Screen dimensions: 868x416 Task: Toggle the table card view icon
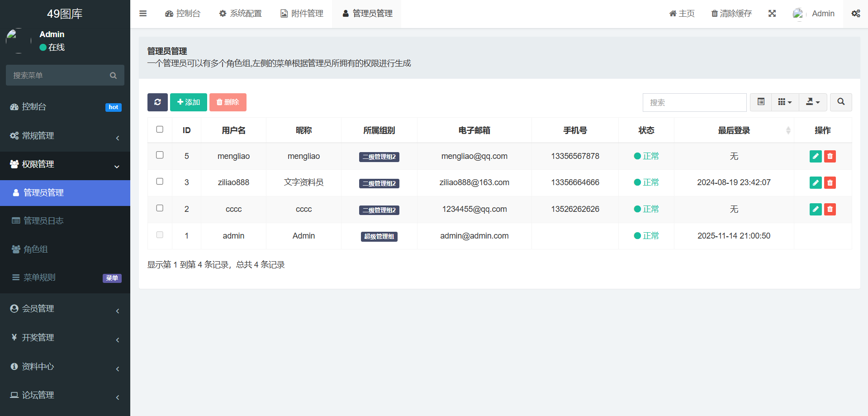(761, 102)
